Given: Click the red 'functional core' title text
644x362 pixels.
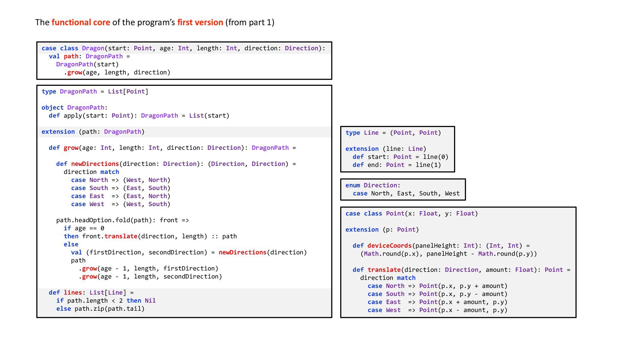Looking at the screenshot, I should [80, 22].
